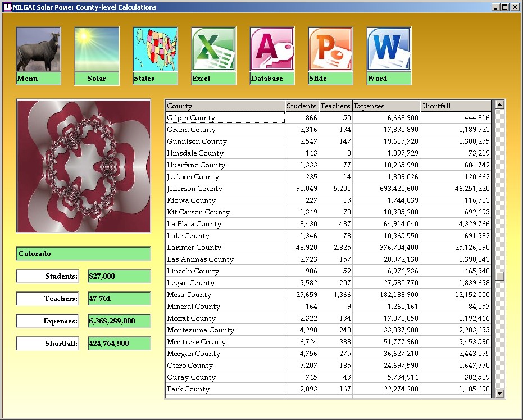Click the Access Database icon
Image resolution: width=523 pixels, height=420 pixels.
pos(272,49)
